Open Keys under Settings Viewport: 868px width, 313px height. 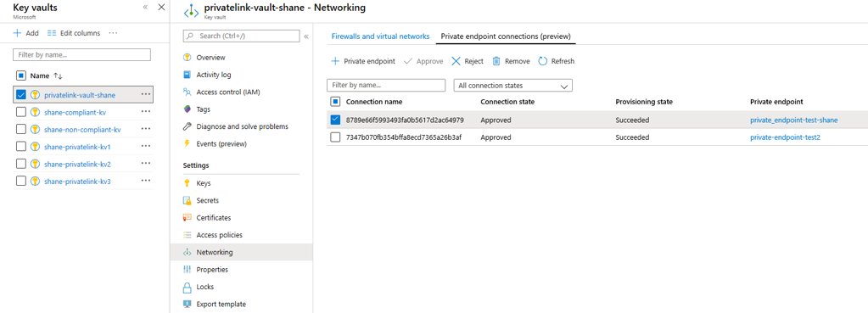(x=203, y=183)
